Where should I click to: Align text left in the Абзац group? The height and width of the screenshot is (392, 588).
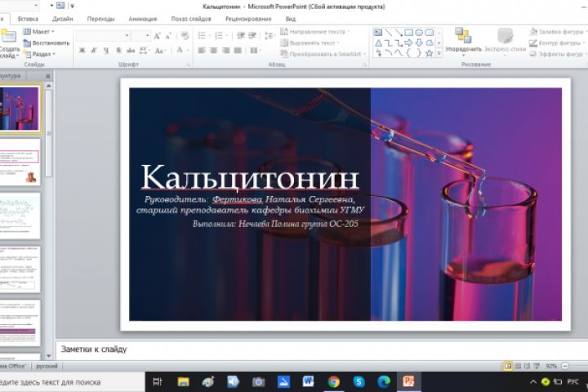pyautogui.click(x=202, y=51)
